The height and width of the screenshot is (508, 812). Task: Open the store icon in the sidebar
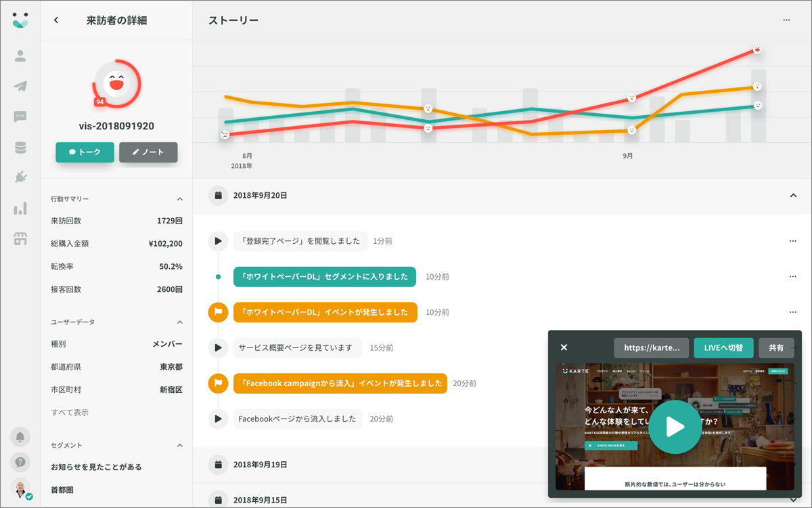pos(20,238)
